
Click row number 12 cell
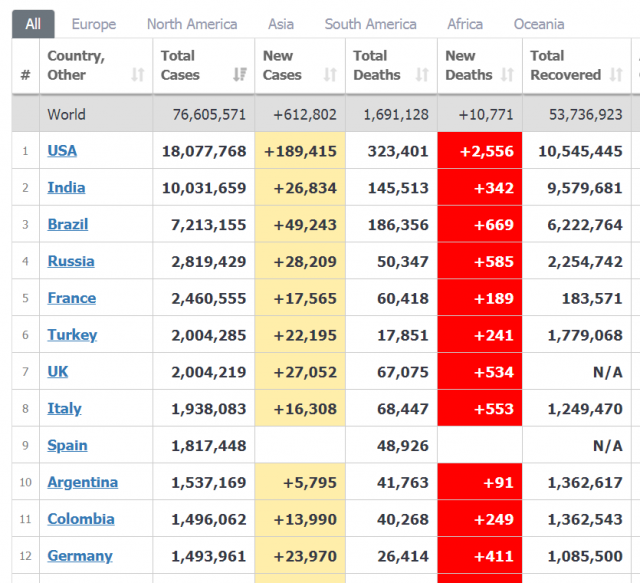pyautogui.click(x=26, y=556)
